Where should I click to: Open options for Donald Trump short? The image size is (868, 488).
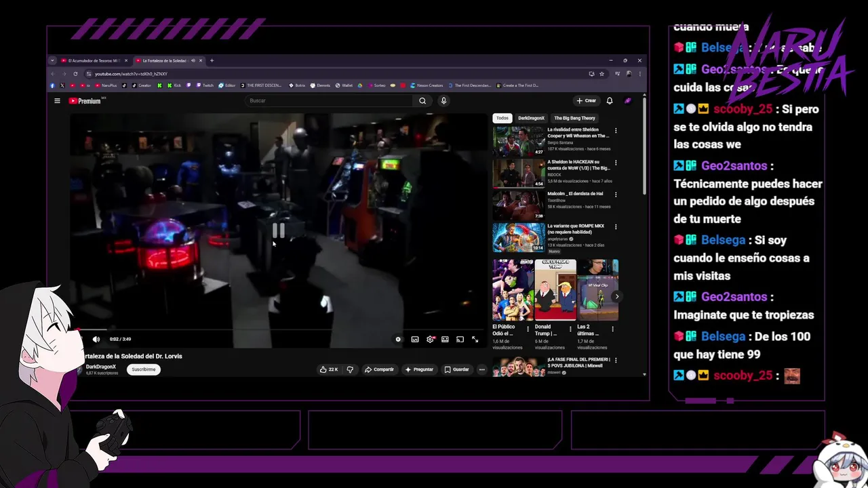click(571, 329)
